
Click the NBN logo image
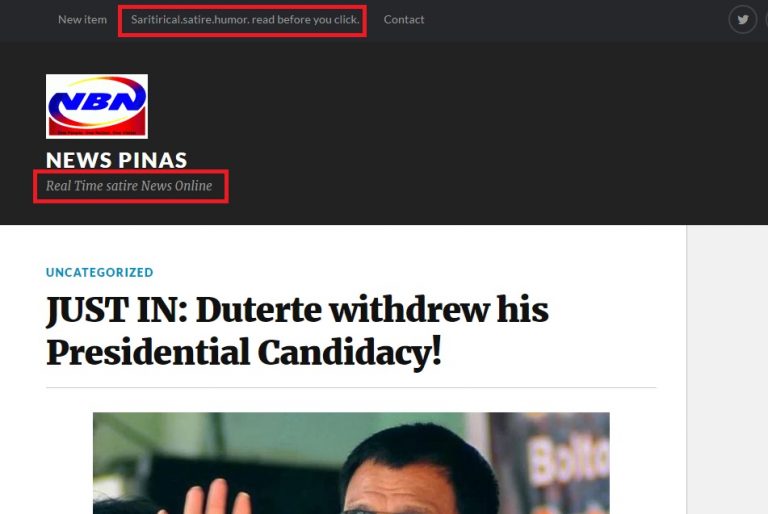[97, 106]
